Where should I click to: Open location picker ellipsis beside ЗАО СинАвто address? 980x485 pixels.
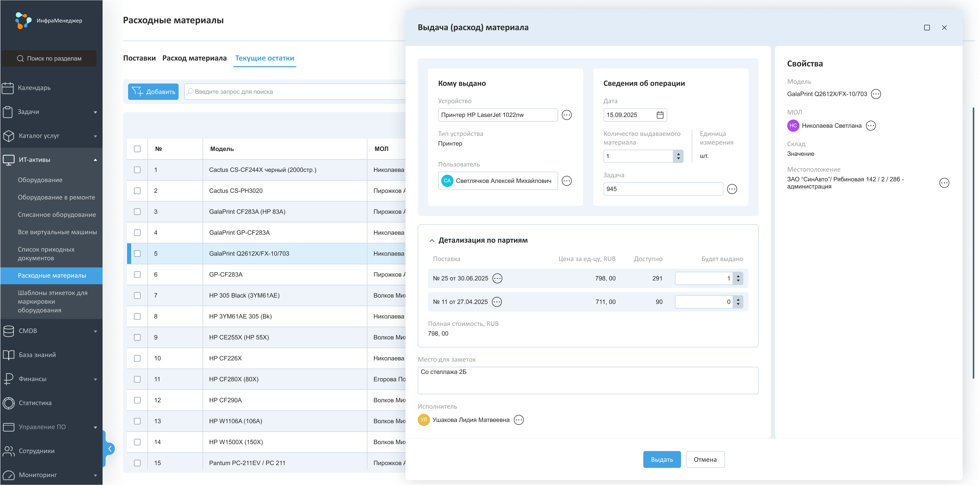point(944,183)
